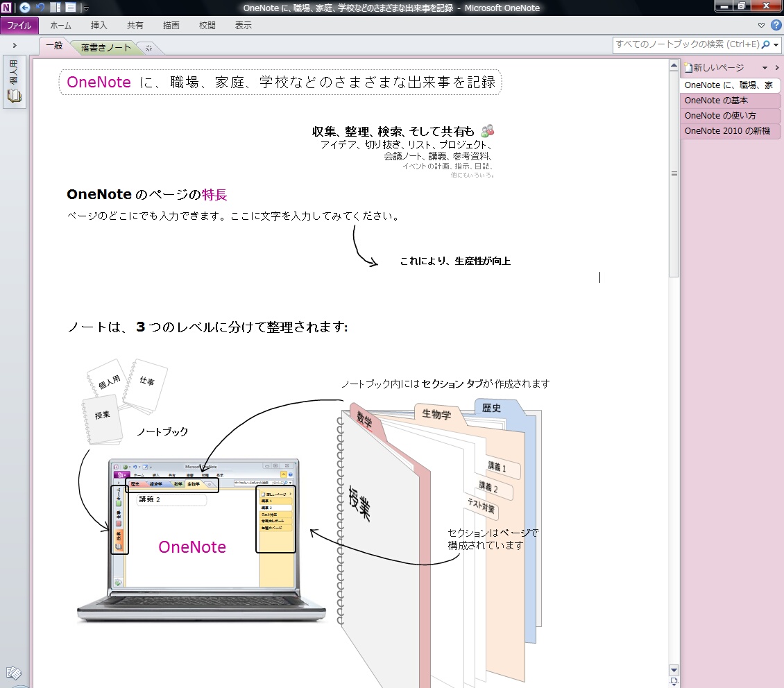Expand the ribbon with the chevron near Help

click(761, 25)
